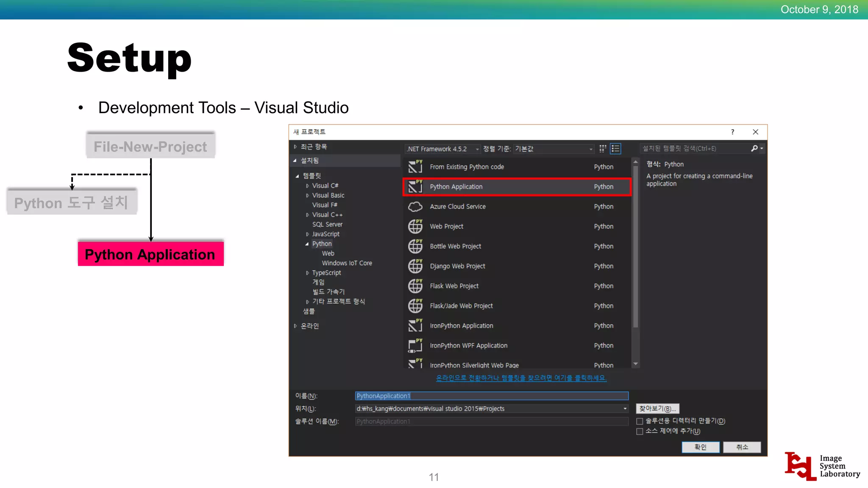Click the From Existing Python code template icon
The image size is (868, 488).
point(415,166)
